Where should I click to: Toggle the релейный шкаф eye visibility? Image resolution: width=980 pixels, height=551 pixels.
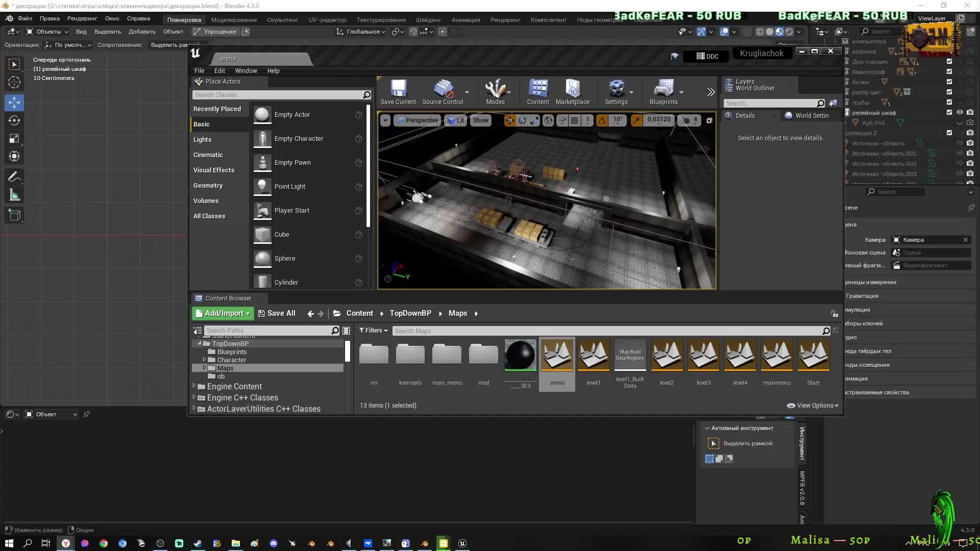(x=960, y=113)
